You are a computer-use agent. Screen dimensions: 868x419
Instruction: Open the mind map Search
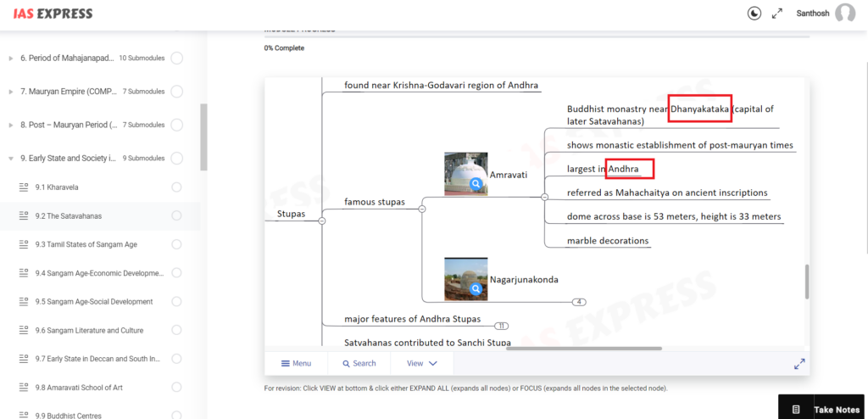359,364
